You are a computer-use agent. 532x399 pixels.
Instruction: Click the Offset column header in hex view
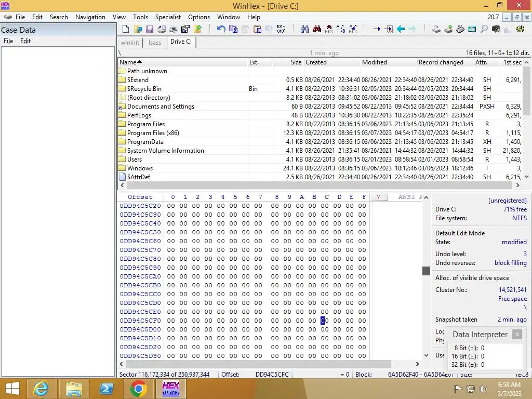coord(140,197)
